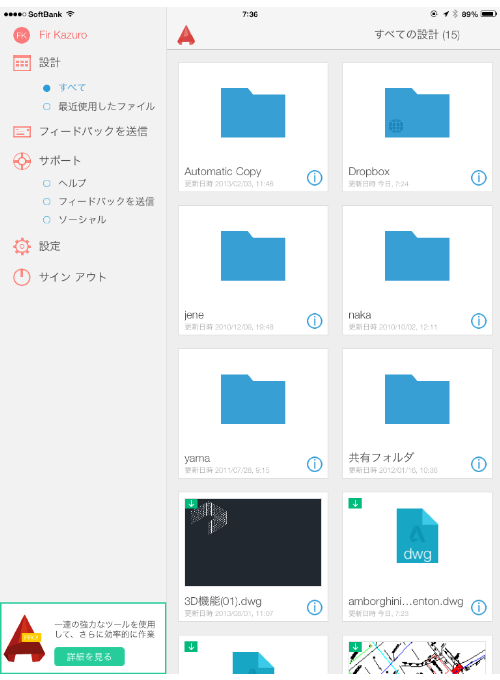The width and height of the screenshot is (500, 680).
Task: Show info for jene folder
Action: tap(314, 321)
